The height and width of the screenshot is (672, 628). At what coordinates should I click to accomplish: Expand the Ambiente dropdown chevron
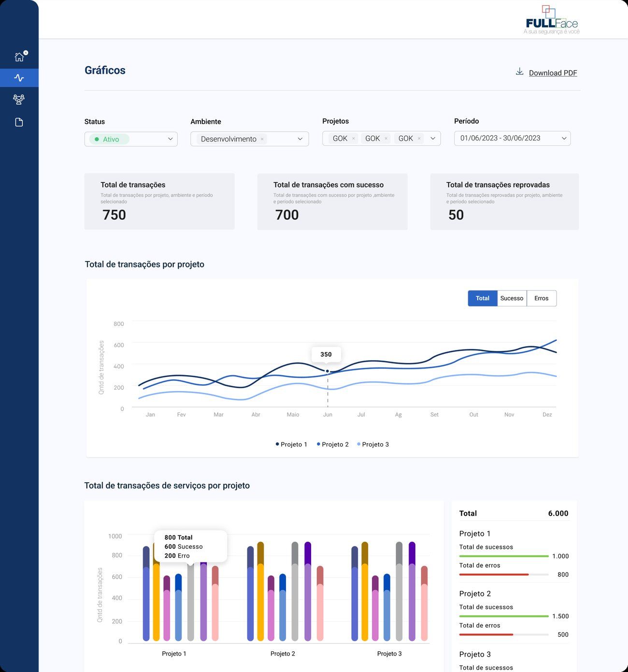tap(300, 139)
